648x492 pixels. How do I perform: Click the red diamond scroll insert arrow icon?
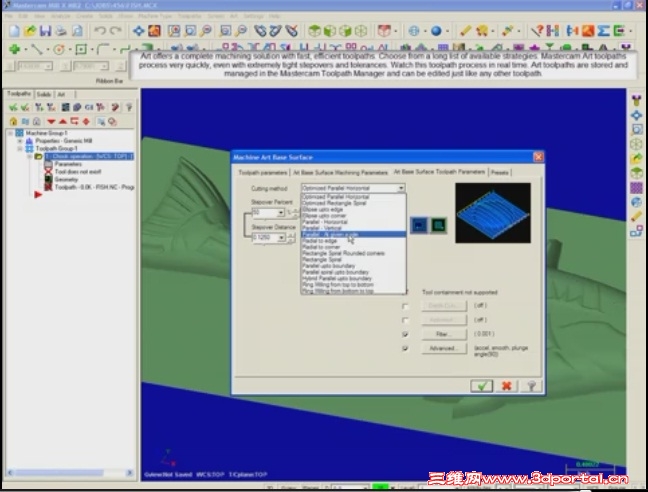(86, 121)
